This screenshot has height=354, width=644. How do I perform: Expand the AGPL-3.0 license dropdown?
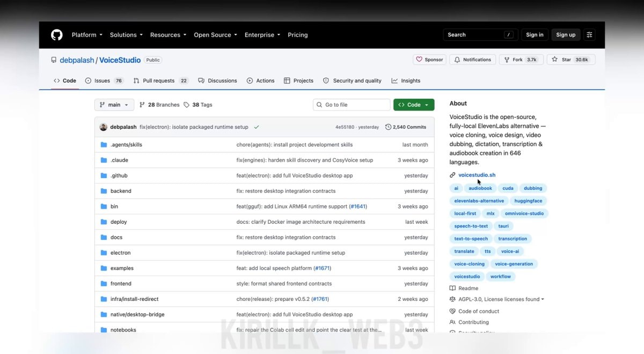497,299
